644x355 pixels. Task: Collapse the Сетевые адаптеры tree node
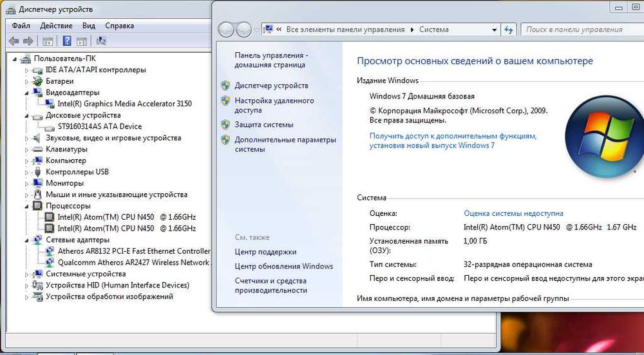pos(27,240)
